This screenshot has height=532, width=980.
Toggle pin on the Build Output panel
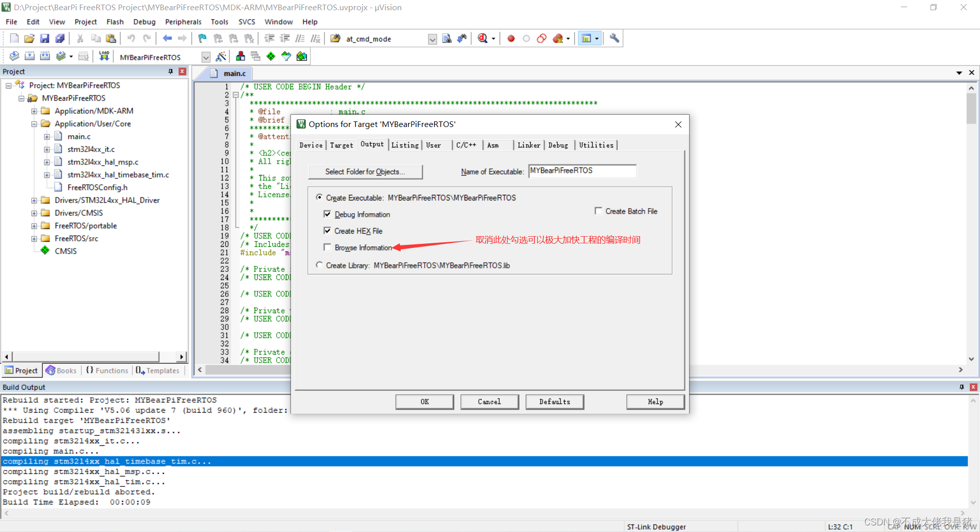(962, 387)
